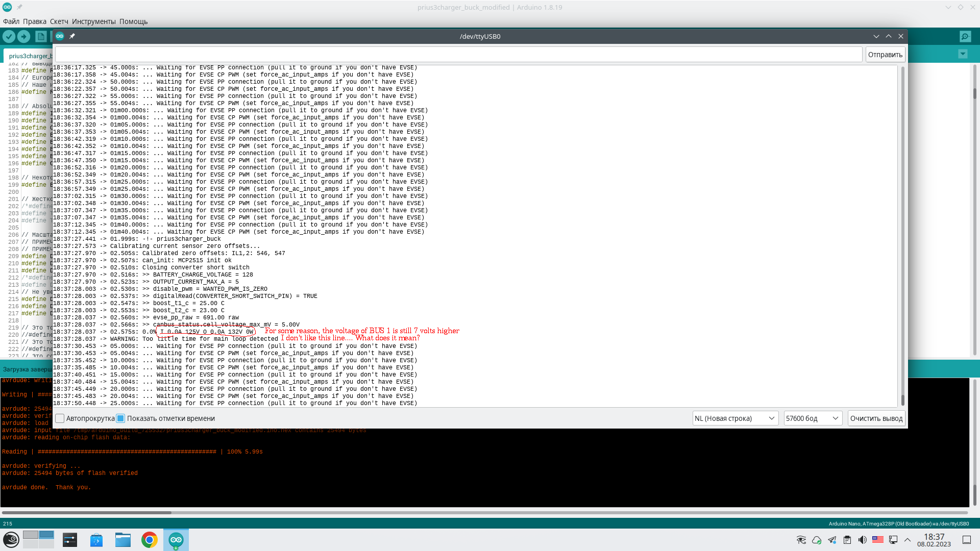Open the Скетч menu
The height and width of the screenshot is (551, 980).
tap(59, 21)
